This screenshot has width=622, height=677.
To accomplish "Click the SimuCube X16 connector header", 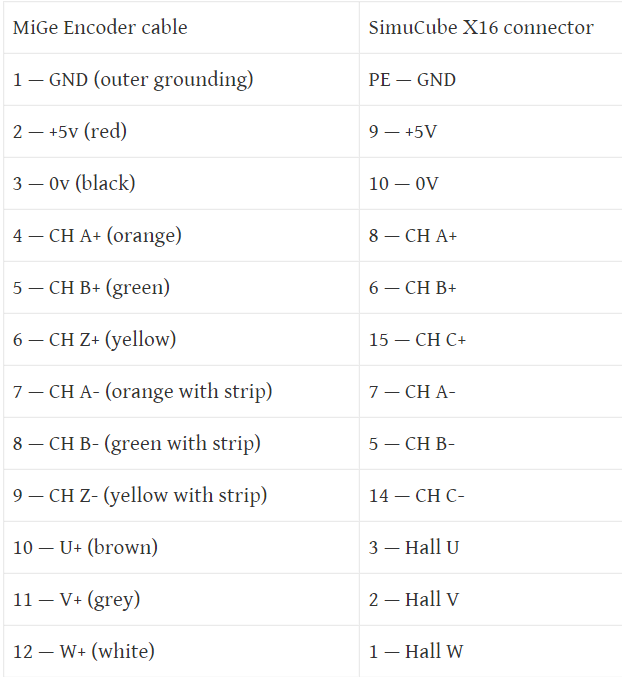I will tap(491, 28).
